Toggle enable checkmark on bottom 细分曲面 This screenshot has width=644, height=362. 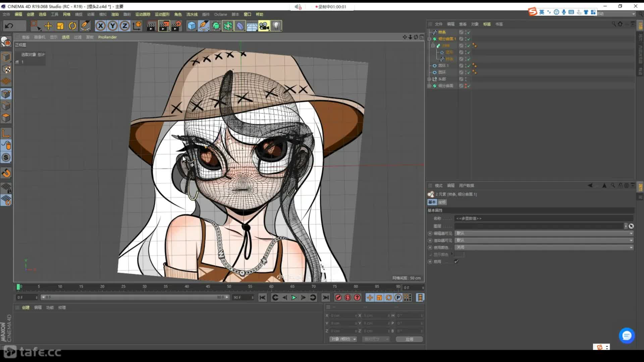click(x=469, y=86)
